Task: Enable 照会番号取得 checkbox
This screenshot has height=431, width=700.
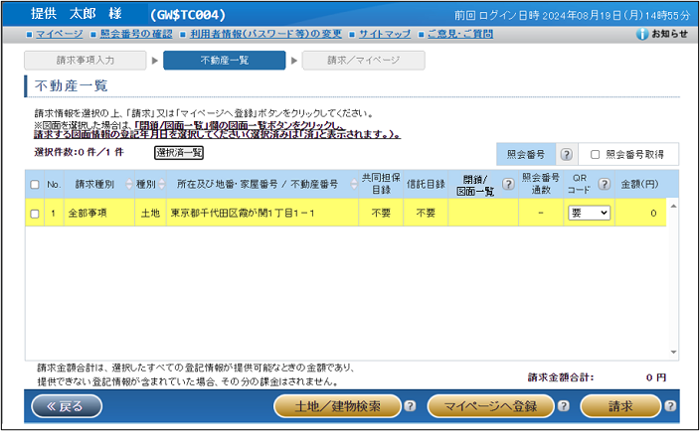Action: (595, 155)
